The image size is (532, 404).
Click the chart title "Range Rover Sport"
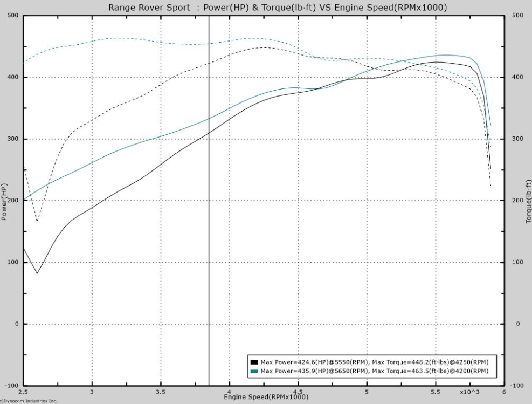tap(149, 8)
